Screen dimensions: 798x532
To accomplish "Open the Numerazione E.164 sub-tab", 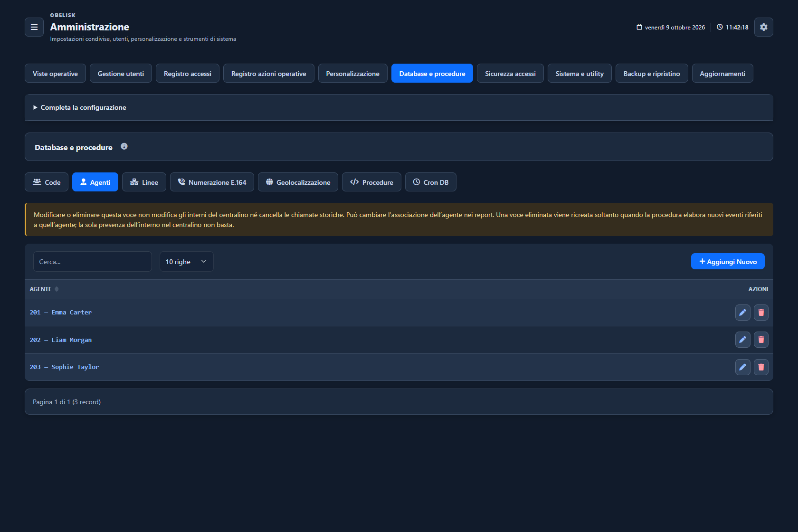I will (x=212, y=182).
